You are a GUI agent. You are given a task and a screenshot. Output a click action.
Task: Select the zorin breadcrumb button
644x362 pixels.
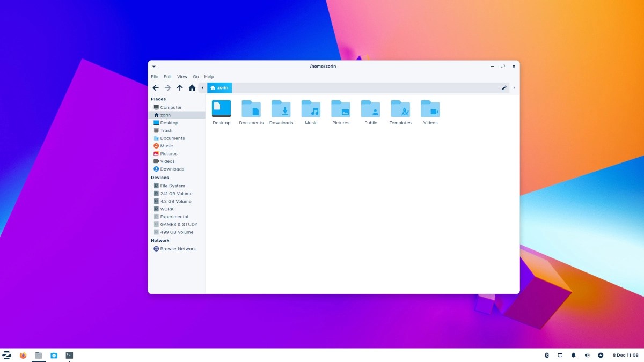[x=219, y=87]
